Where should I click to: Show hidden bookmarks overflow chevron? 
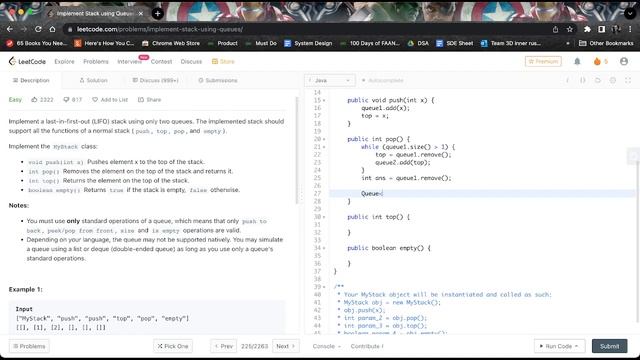pyautogui.click(x=567, y=43)
